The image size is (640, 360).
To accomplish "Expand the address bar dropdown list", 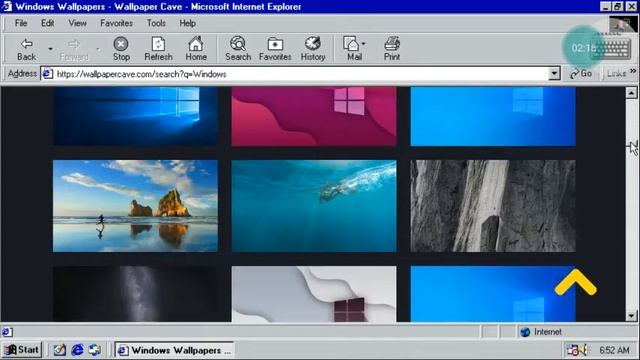I will point(554,74).
